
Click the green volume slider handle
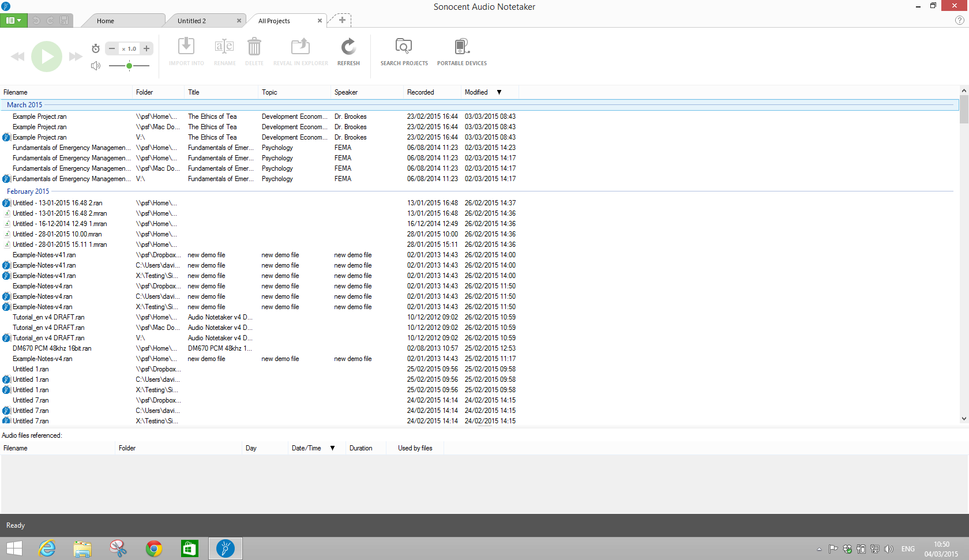pyautogui.click(x=129, y=66)
